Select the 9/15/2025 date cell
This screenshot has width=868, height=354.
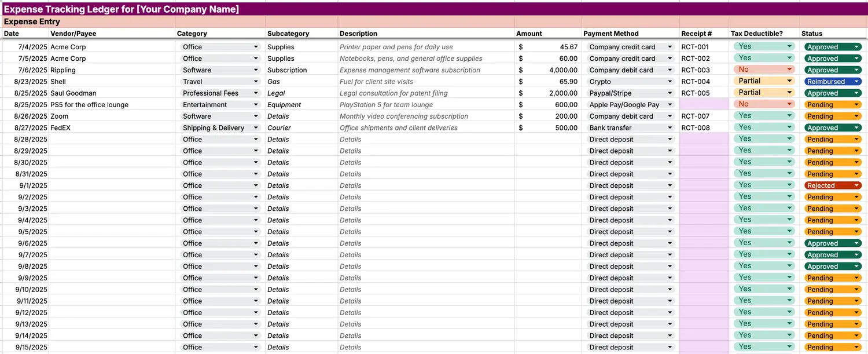25,348
